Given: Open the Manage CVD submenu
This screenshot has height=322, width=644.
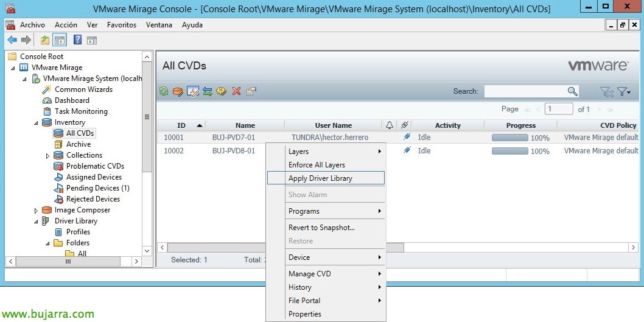Looking at the screenshot, I should 326,274.
